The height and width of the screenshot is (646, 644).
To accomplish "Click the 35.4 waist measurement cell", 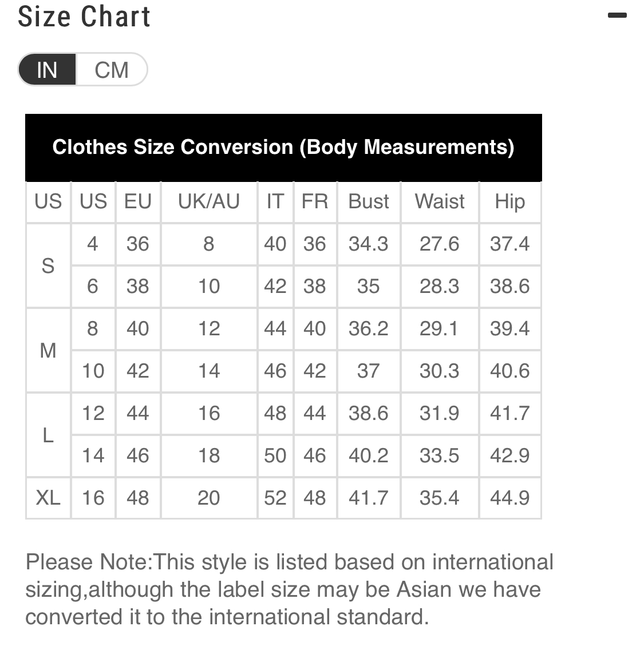I will 440,498.
